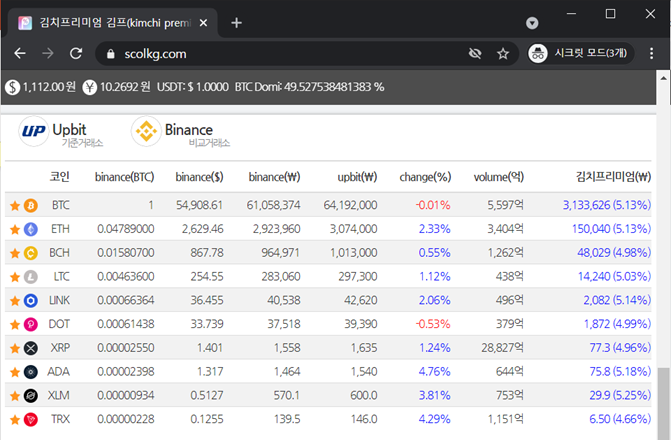Click the TRON TRX coin icon
Screen dimensions: 671x440
pos(30,419)
